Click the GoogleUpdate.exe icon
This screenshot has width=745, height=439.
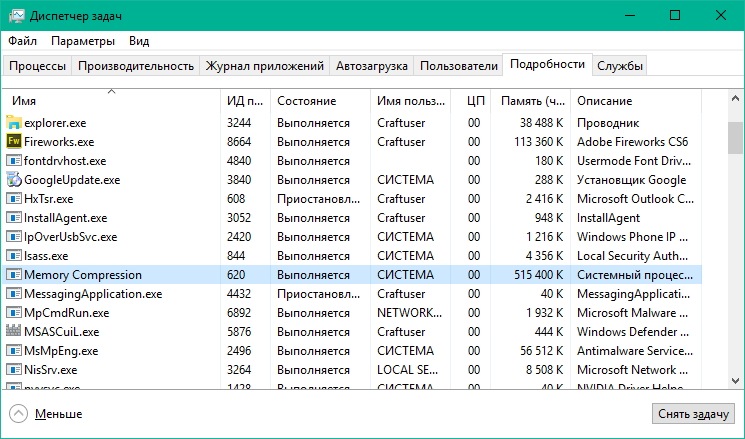(14, 180)
